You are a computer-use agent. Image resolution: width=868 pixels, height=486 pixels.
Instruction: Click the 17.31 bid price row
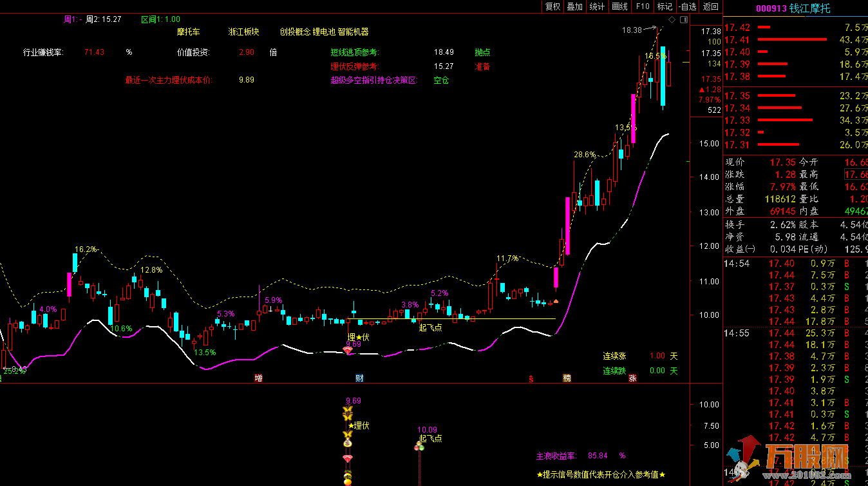[796, 145]
